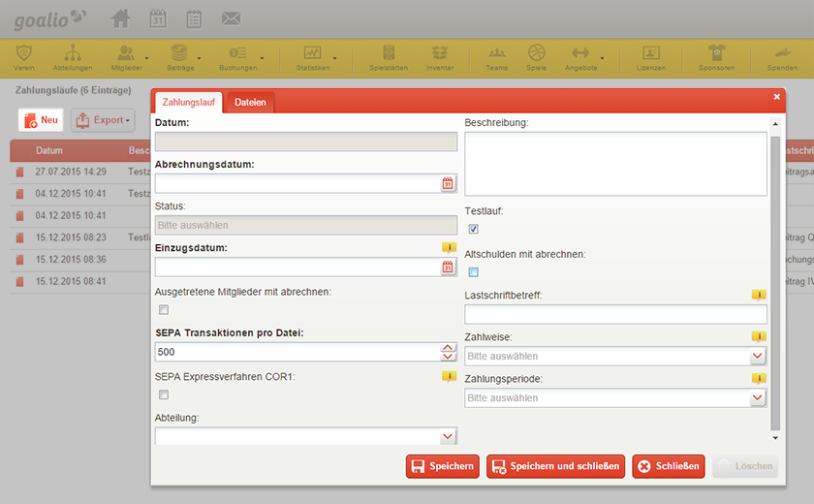Viewport: 814px width, 504px height.
Task: Select the Zahlungslauf tab
Action: point(188,102)
